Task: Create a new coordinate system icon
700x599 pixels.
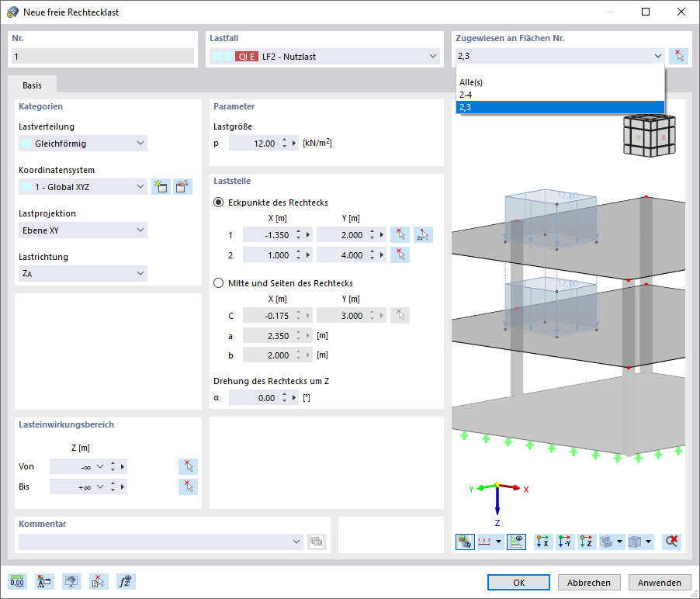Action: click(x=161, y=186)
